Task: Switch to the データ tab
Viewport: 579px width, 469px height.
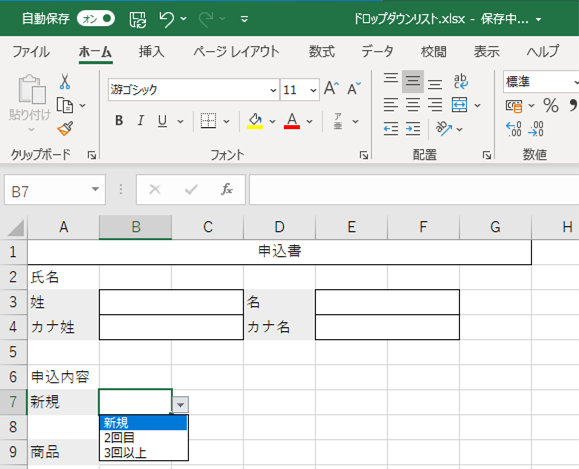Action: [x=377, y=52]
